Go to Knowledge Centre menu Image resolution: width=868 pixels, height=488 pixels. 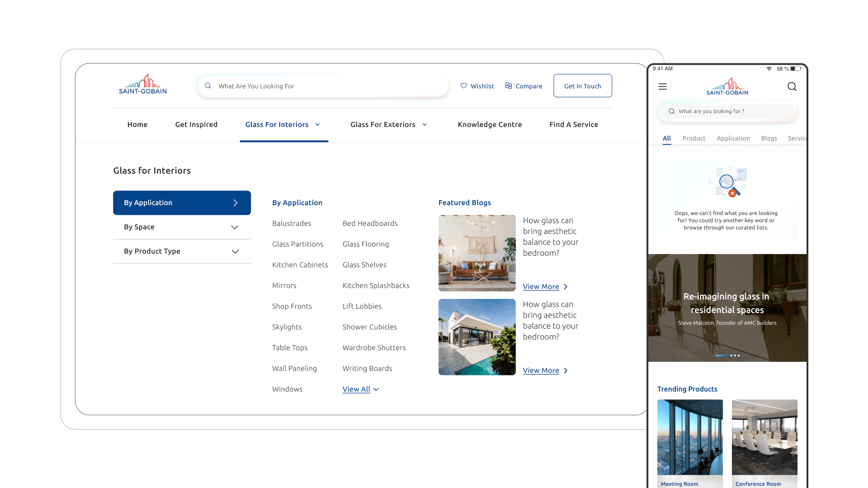point(490,125)
